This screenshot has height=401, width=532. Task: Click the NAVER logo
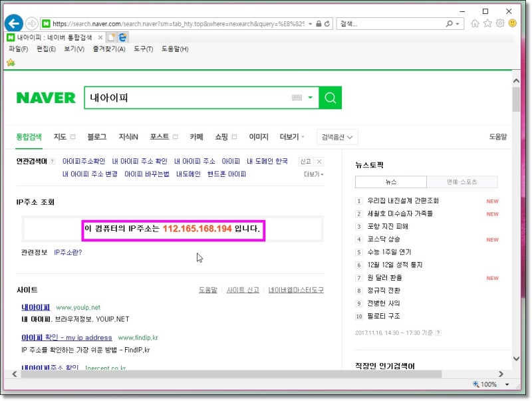(46, 98)
